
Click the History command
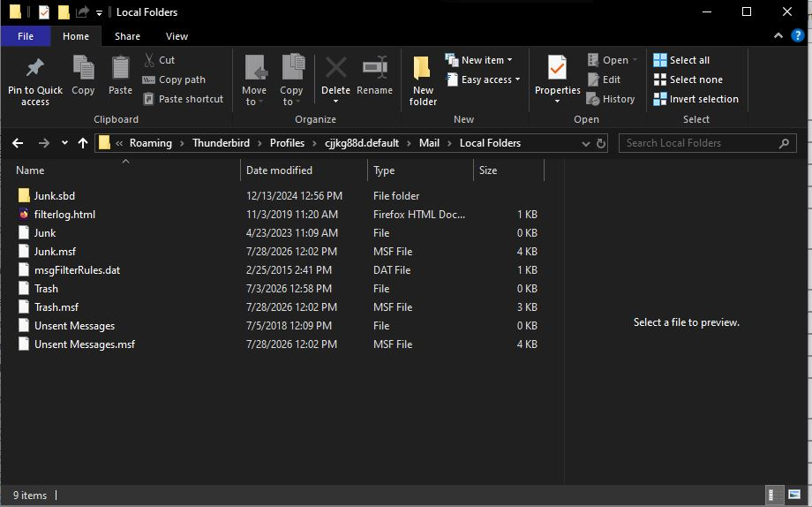click(611, 99)
